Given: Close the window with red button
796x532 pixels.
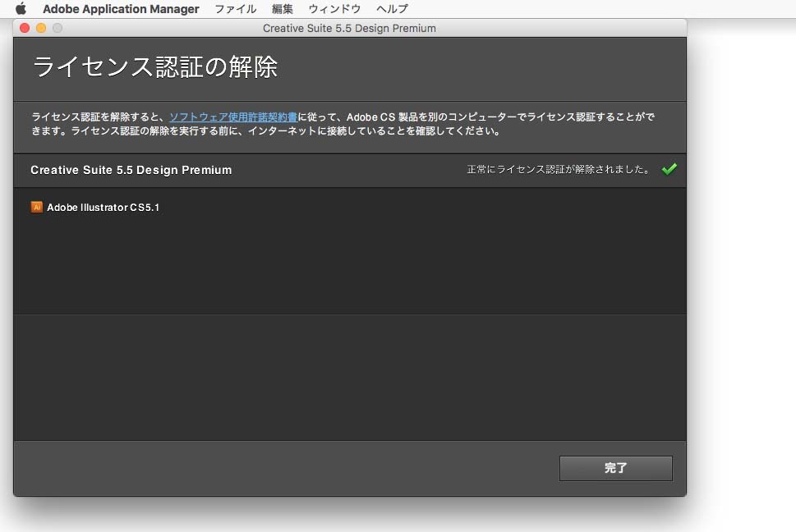Looking at the screenshot, I should [25, 28].
